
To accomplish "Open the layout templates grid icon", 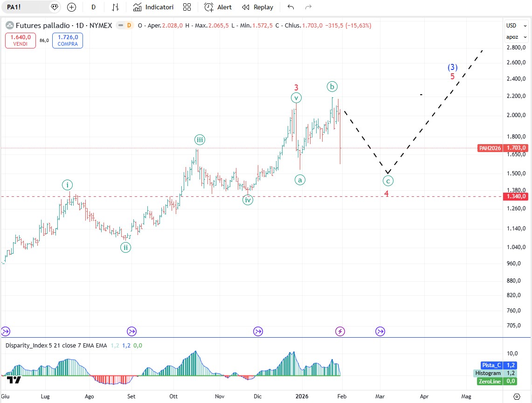I will (x=187, y=7).
